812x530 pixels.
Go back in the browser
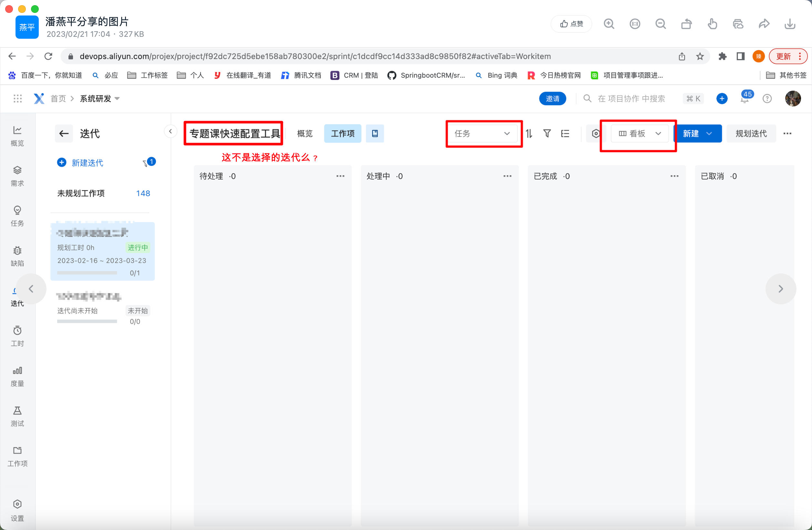[x=12, y=56]
